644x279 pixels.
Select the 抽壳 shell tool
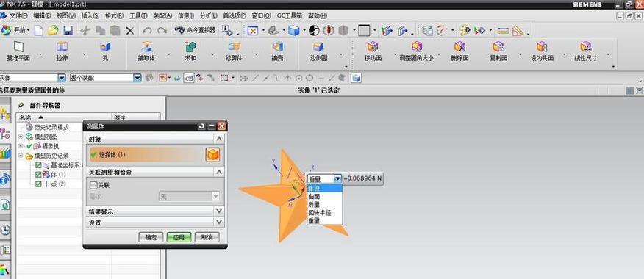(278, 51)
